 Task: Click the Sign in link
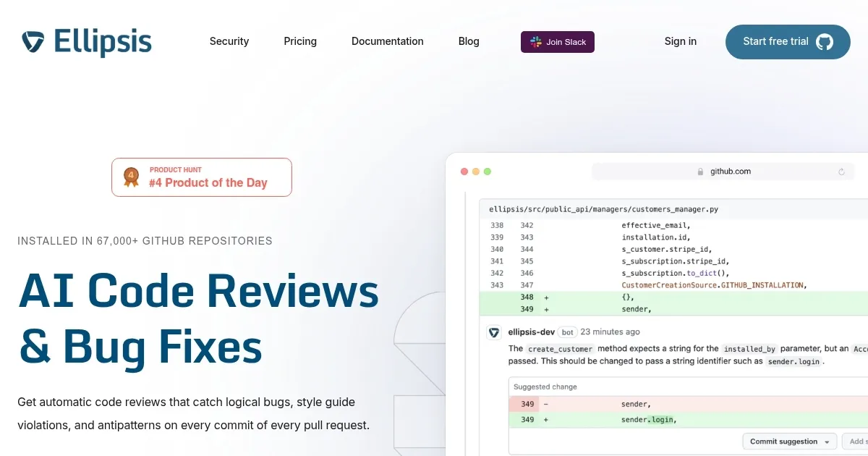[x=681, y=41]
